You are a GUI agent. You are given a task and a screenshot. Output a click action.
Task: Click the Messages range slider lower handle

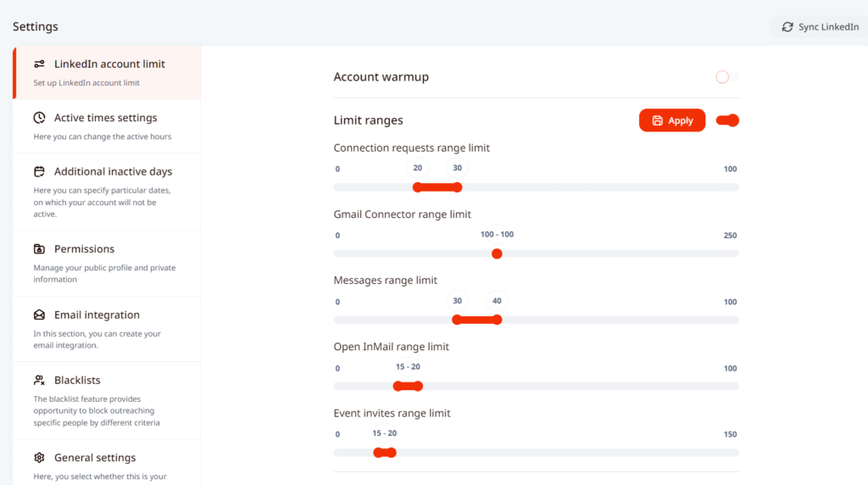point(457,320)
